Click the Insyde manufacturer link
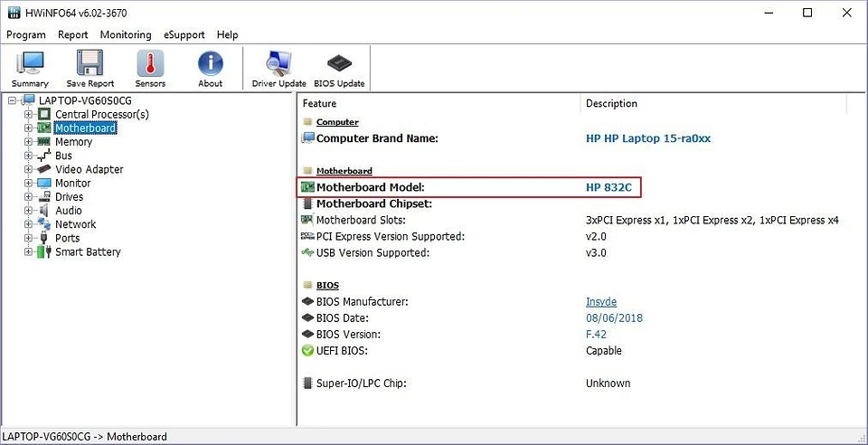This screenshot has width=868, height=445. (601, 302)
